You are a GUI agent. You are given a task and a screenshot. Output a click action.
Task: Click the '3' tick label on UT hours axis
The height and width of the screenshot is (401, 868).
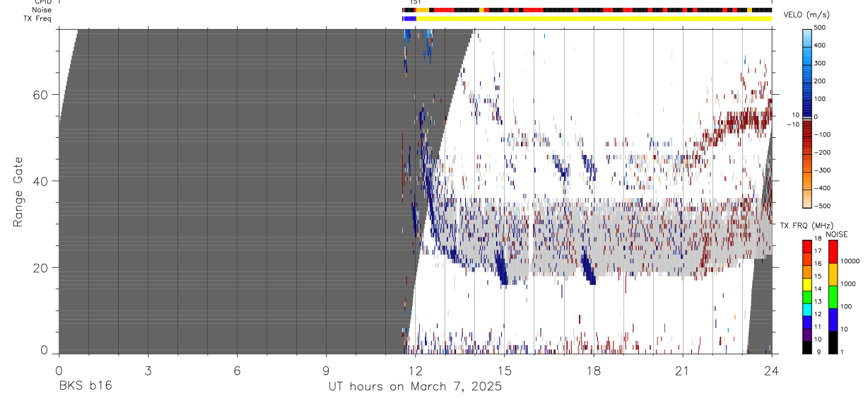pyautogui.click(x=148, y=371)
